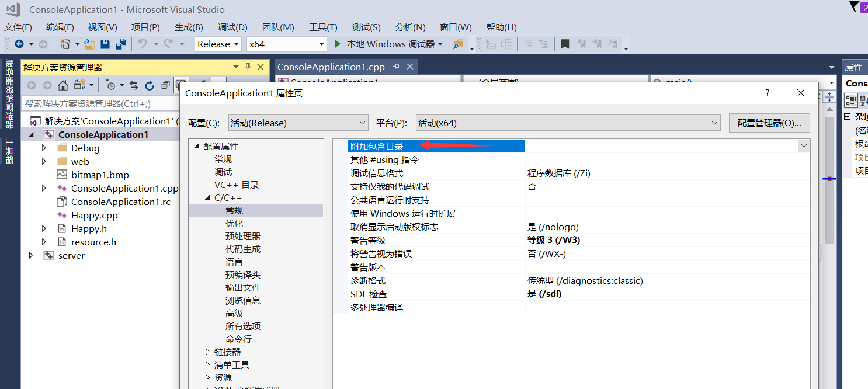
Task: Open the 工具箱 side tab
Action: point(9,151)
